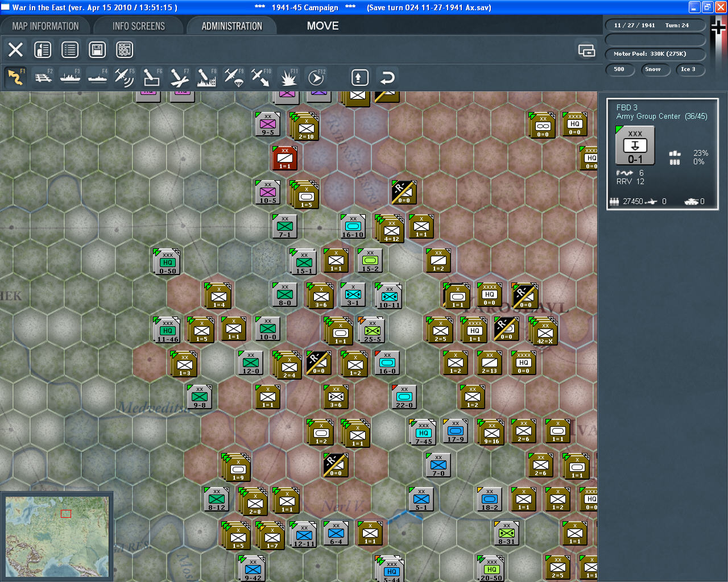Image resolution: width=728 pixels, height=582 pixels.
Task: Select the F4 Amphibious Transport mode icon
Action: (x=98, y=77)
